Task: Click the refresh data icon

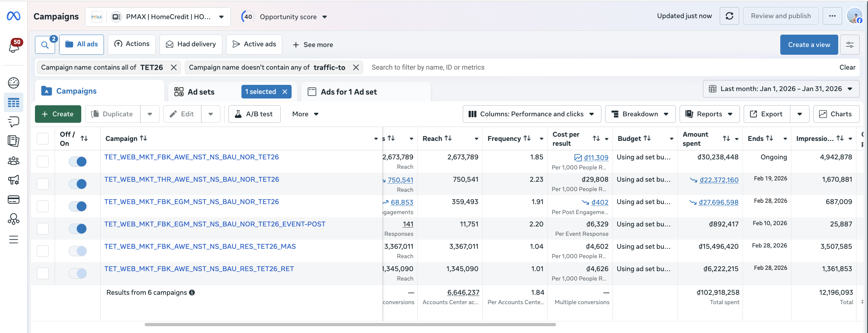Action: pyautogui.click(x=729, y=16)
